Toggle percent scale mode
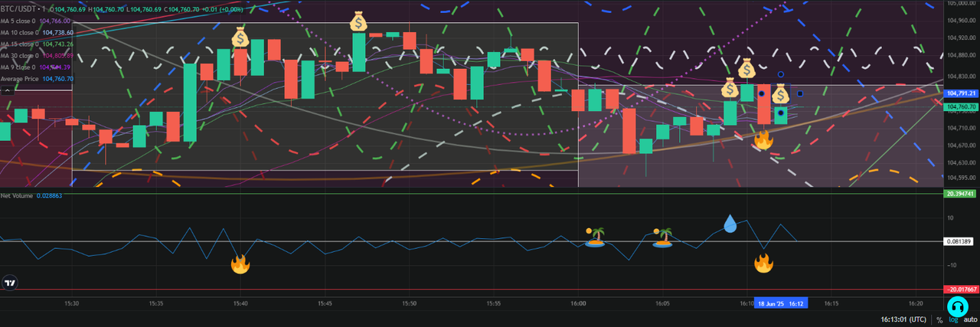Viewport: 980px width, 327px height. [939, 320]
